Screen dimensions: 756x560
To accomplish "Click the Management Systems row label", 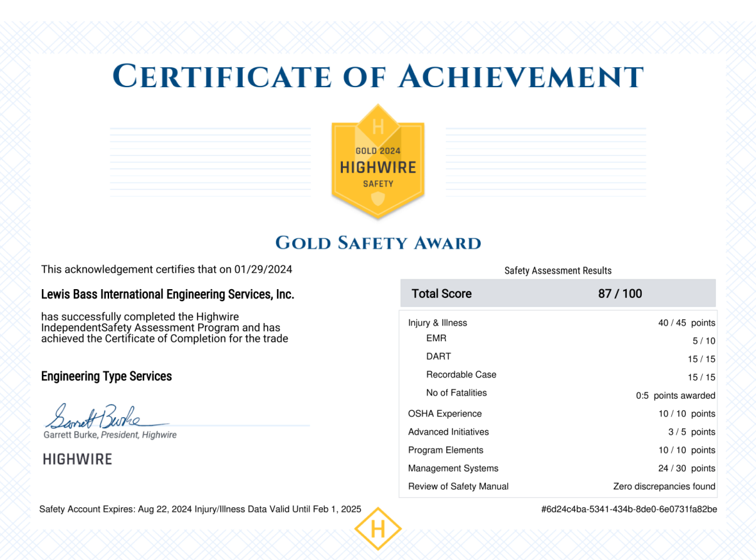I will [x=453, y=468].
